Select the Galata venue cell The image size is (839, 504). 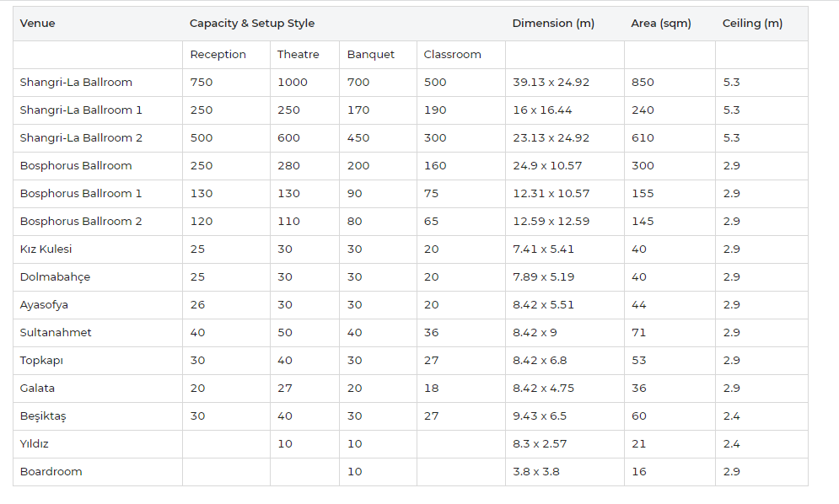(x=37, y=389)
